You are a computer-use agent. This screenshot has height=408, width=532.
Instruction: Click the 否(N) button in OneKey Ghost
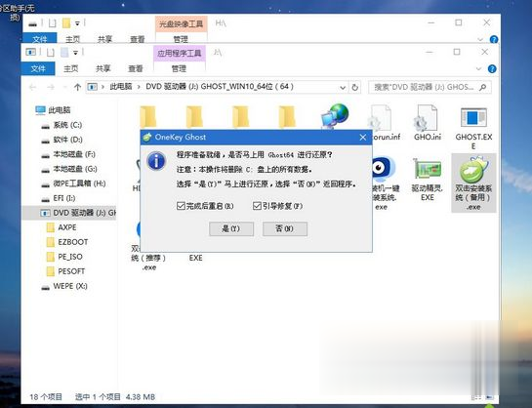tap(285, 229)
